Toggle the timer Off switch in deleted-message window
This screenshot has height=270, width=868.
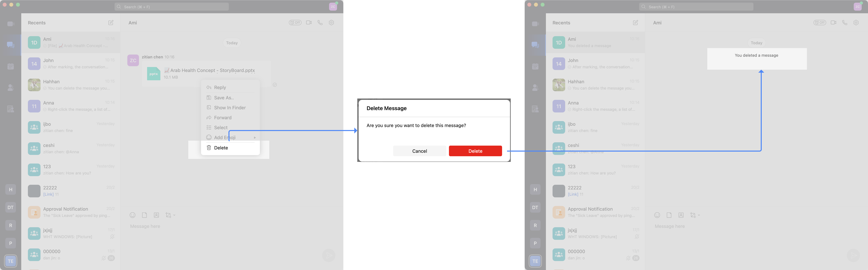[820, 23]
